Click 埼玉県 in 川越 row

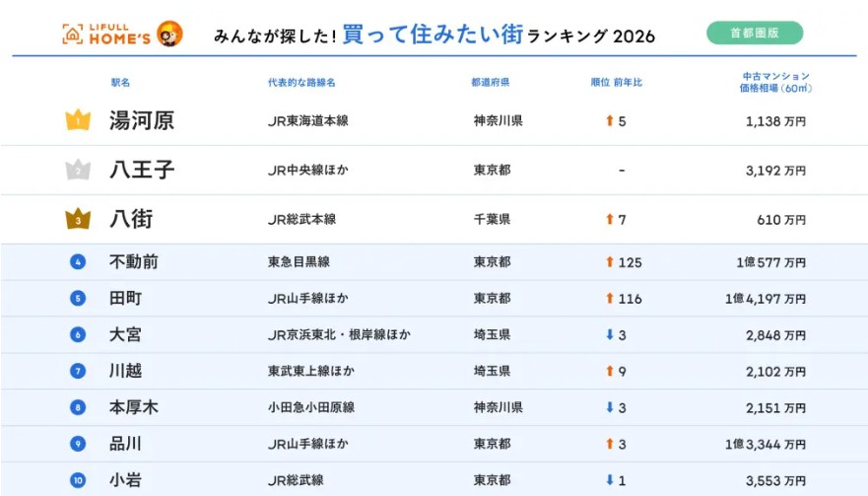pos(492,372)
